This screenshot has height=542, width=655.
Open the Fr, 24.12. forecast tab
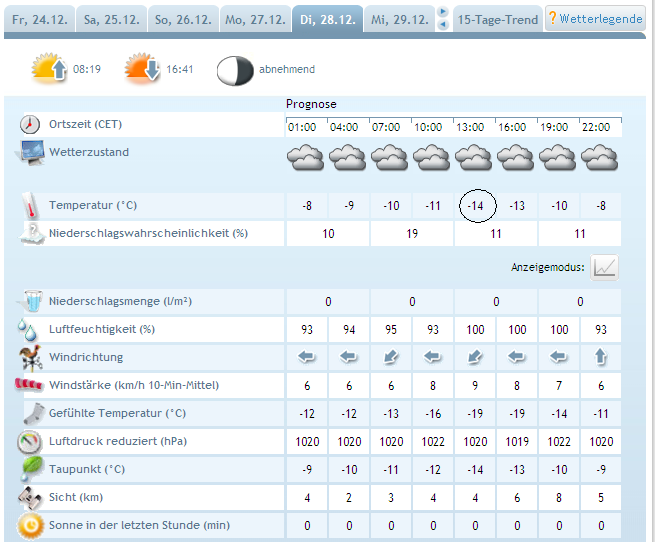pyautogui.click(x=40, y=19)
